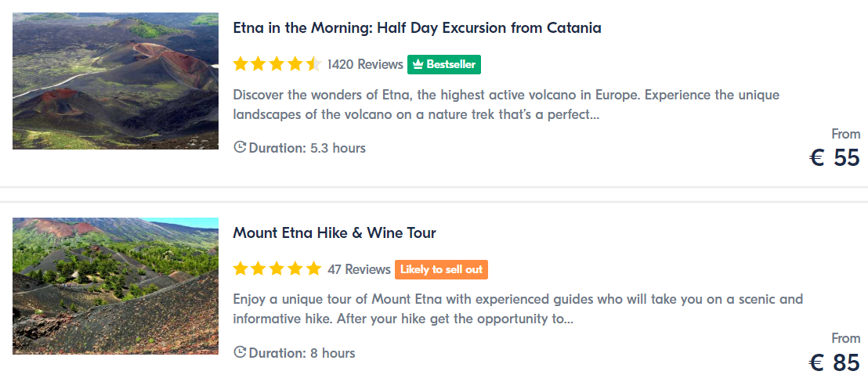This screenshot has height=382, width=868.
Task: Click the crown icon in Bestseller badge
Action: click(418, 65)
